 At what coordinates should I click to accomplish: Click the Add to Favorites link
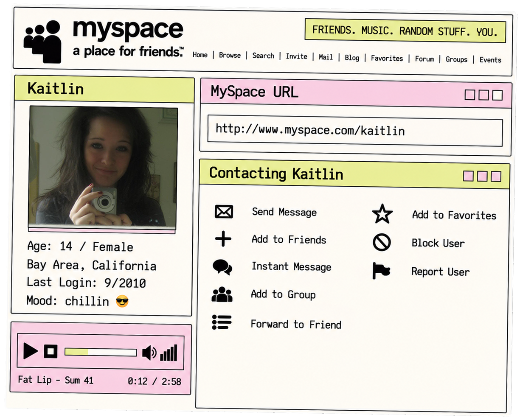[454, 215]
